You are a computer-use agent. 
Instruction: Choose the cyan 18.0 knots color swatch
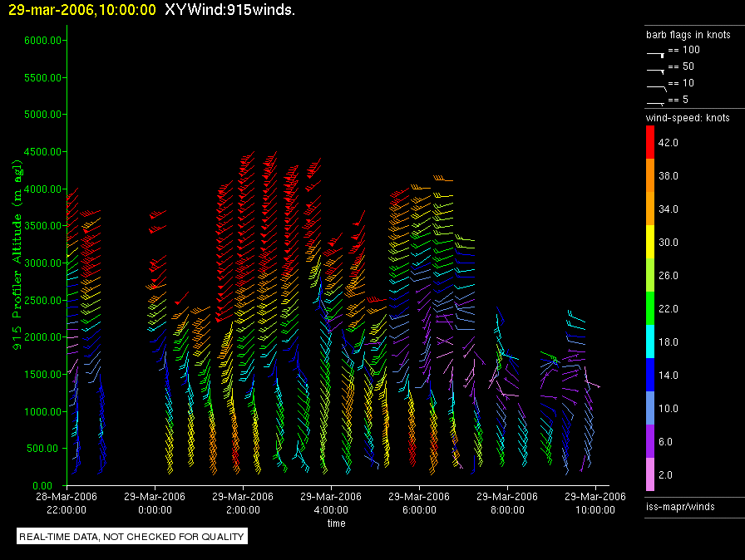[651, 342]
